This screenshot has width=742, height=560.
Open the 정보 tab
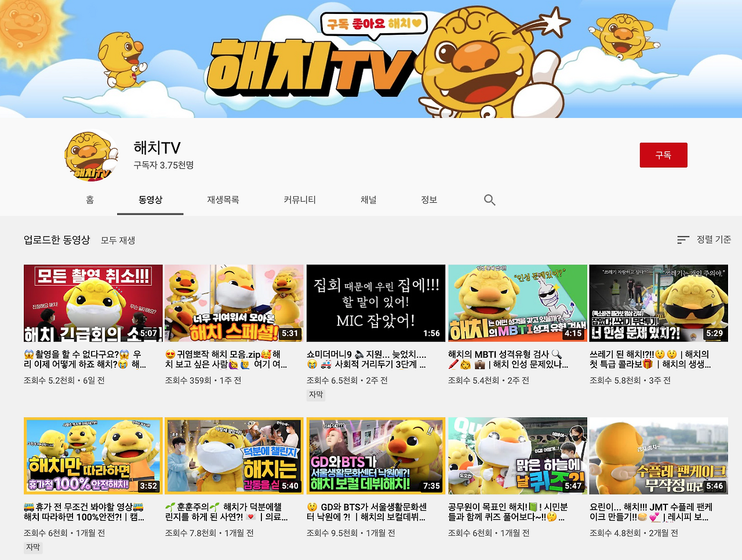coord(429,199)
